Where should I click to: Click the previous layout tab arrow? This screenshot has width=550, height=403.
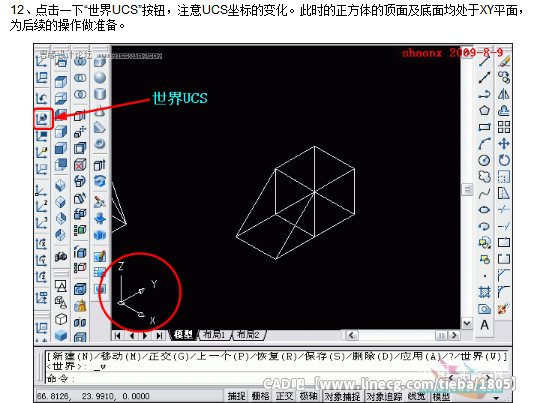(132, 336)
